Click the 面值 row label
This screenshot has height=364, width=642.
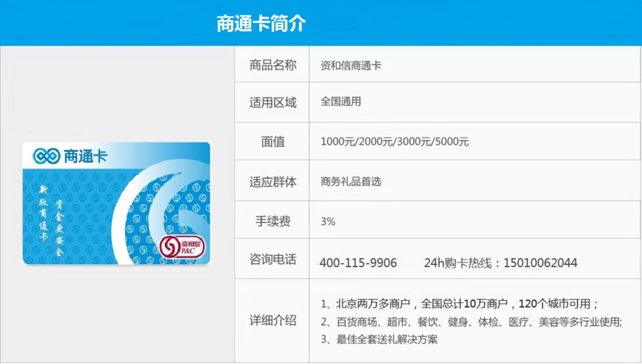[272, 142]
